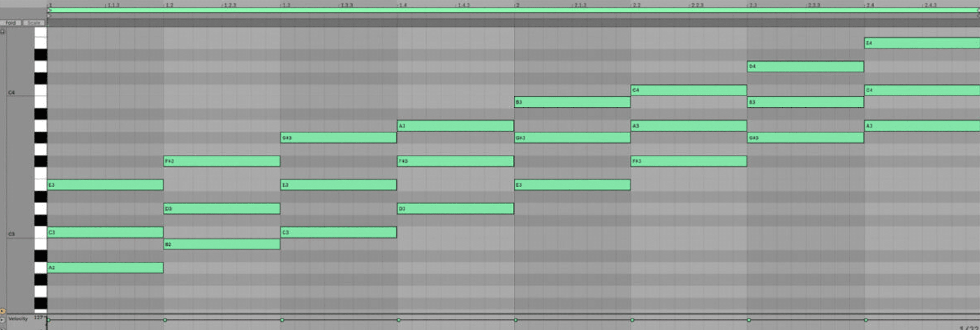Screen dimensions: 980x330
Task: Select the A2 note at bar 1
Action: click(105, 268)
